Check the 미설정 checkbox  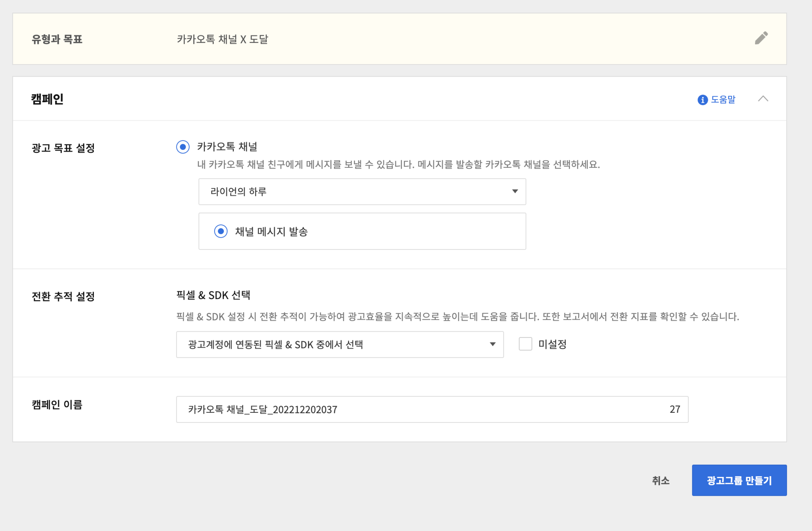pos(525,344)
